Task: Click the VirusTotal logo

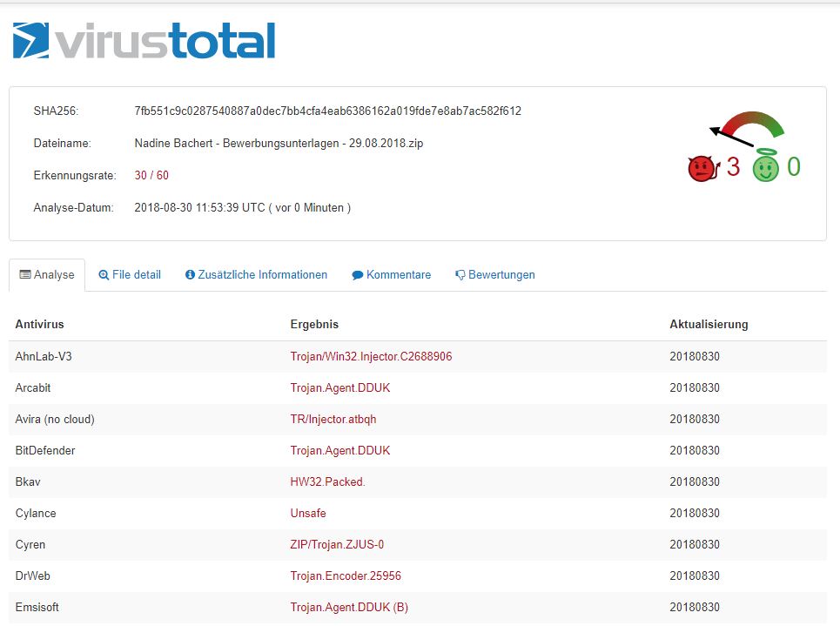Action: tap(144, 41)
